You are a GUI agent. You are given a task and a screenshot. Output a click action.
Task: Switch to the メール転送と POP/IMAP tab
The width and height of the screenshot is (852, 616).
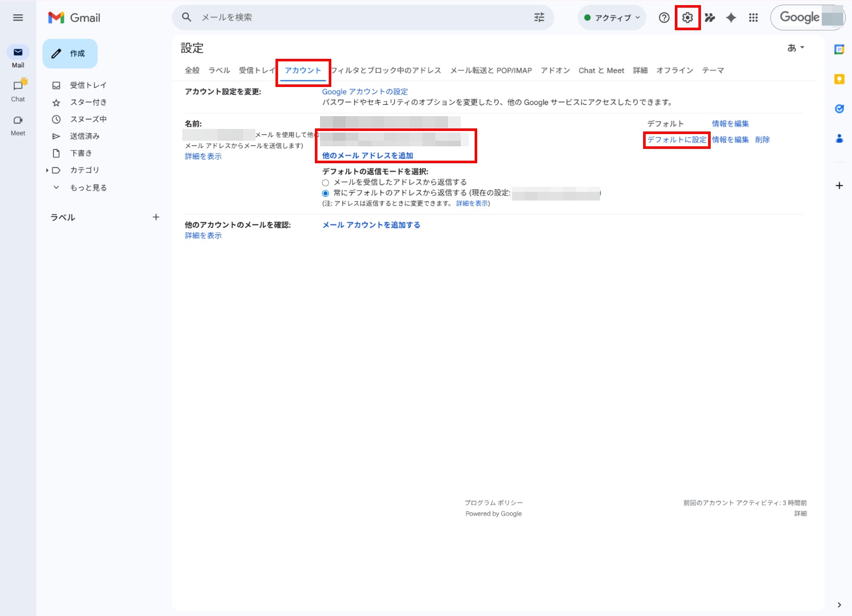click(491, 70)
